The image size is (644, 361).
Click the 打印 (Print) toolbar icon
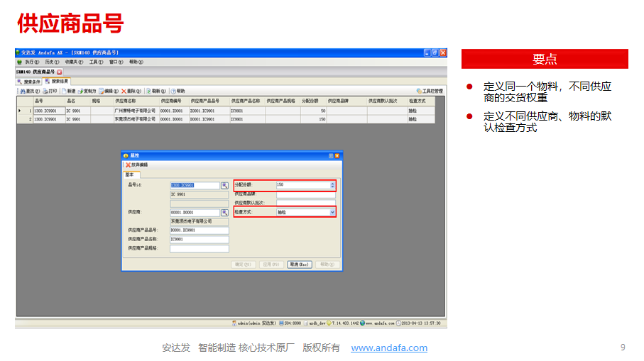(45, 91)
